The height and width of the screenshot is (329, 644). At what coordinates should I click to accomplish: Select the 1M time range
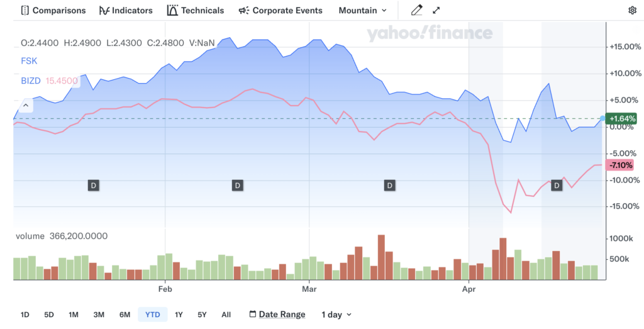tap(74, 315)
